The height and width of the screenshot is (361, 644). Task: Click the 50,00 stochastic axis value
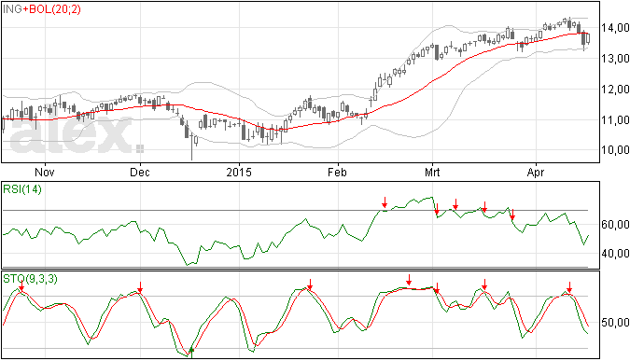(x=615, y=323)
